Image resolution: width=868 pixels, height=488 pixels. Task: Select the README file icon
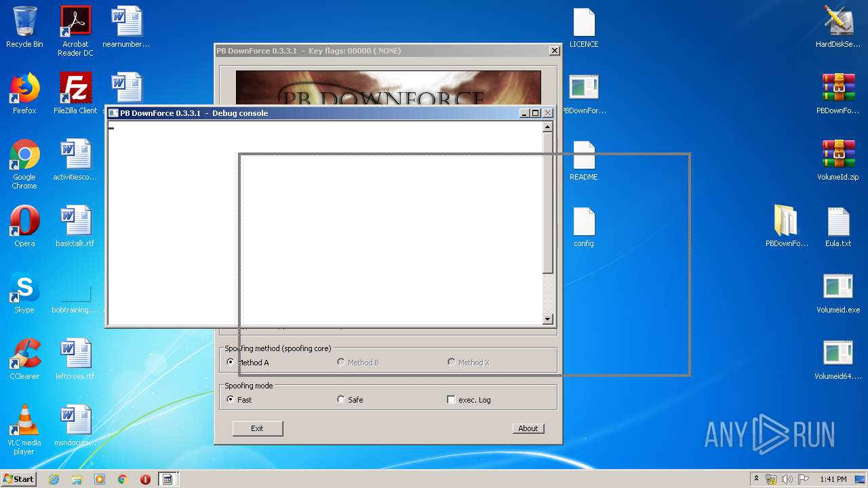[584, 160]
